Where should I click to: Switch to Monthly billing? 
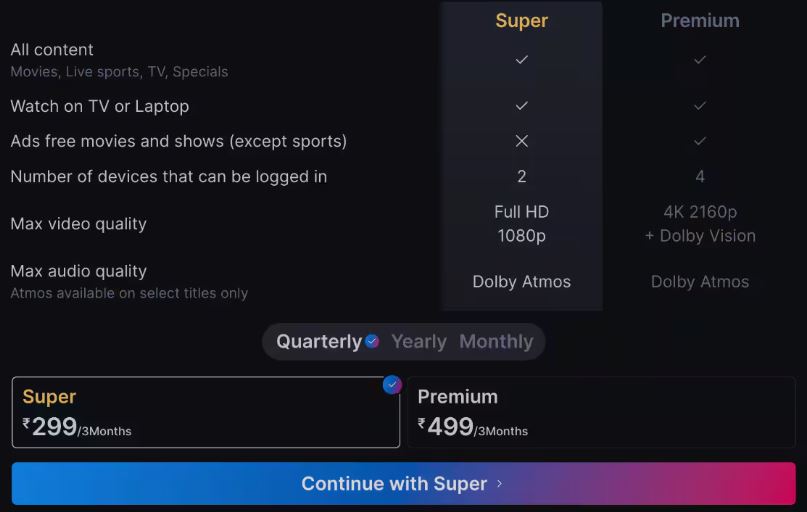(x=496, y=341)
